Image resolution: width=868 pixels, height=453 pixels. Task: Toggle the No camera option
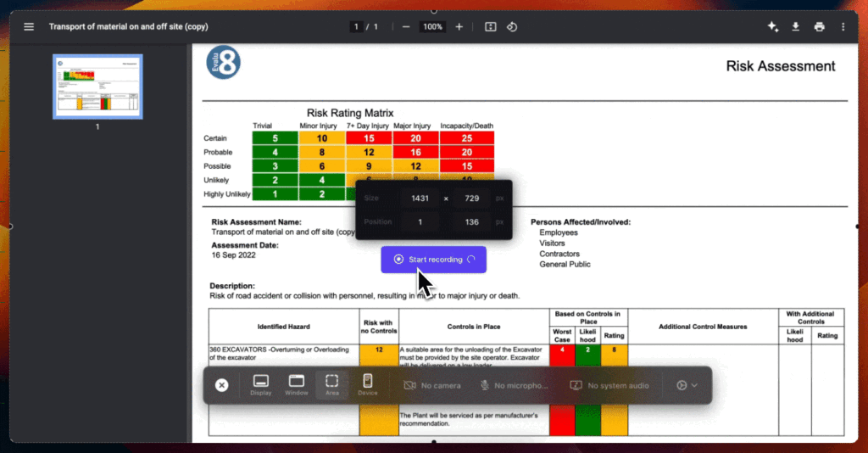pos(432,385)
